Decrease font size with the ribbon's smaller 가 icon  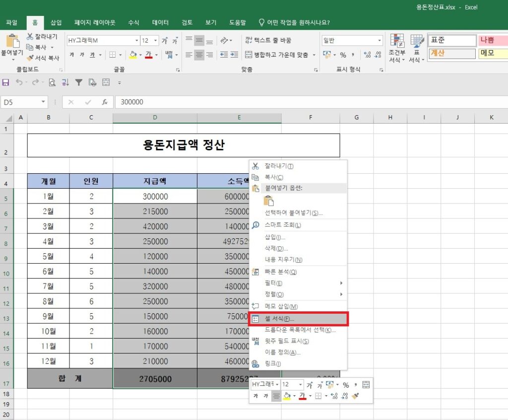tap(175, 41)
